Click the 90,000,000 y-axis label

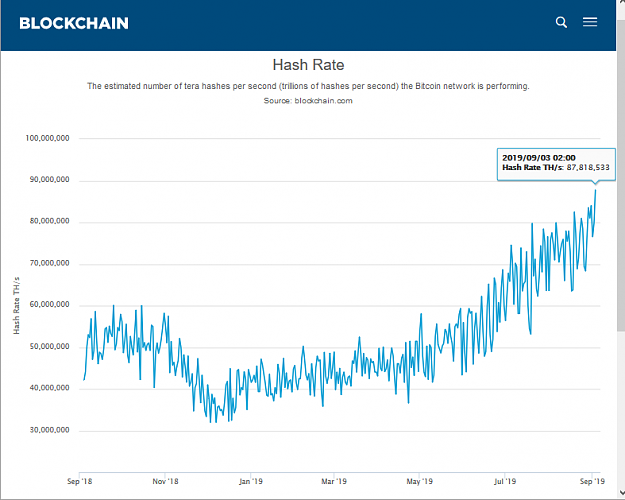coord(49,179)
